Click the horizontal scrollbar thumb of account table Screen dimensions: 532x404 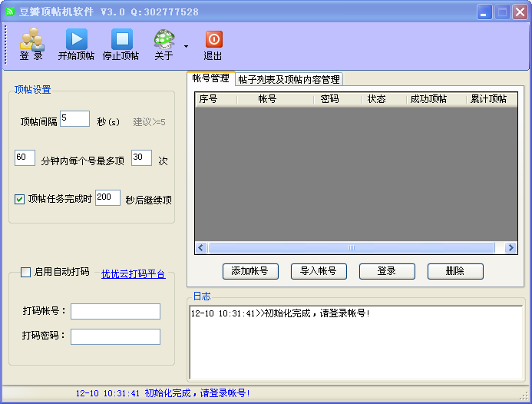pos(352,247)
